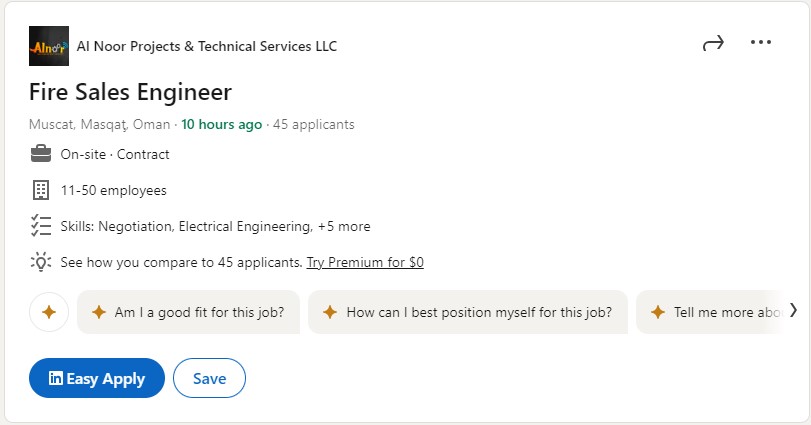Show all skills via '+5 more' text

click(x=344, y=226)
